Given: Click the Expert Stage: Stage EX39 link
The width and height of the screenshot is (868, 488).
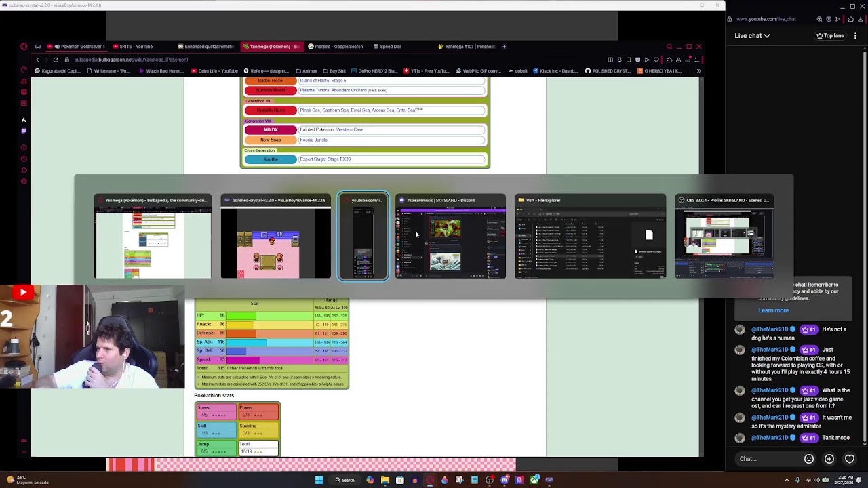Looking at the screenshot, I should [x=325, y=159].
